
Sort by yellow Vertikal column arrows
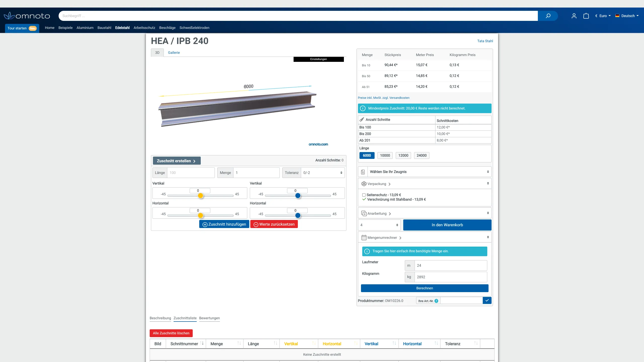pyautogui.click(x=314, y=343)
